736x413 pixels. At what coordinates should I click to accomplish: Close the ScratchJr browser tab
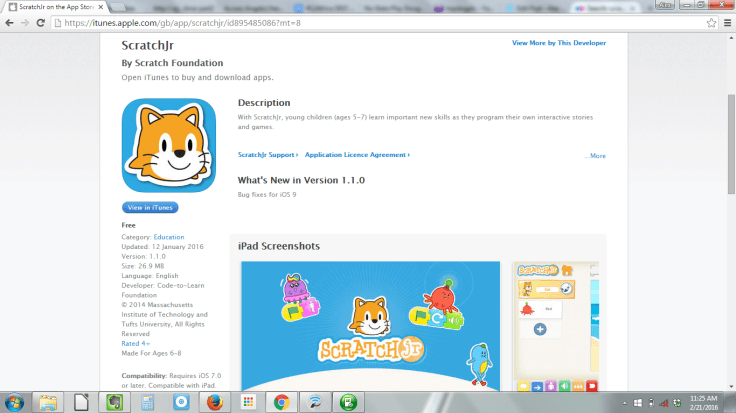(x=100, y=7)
